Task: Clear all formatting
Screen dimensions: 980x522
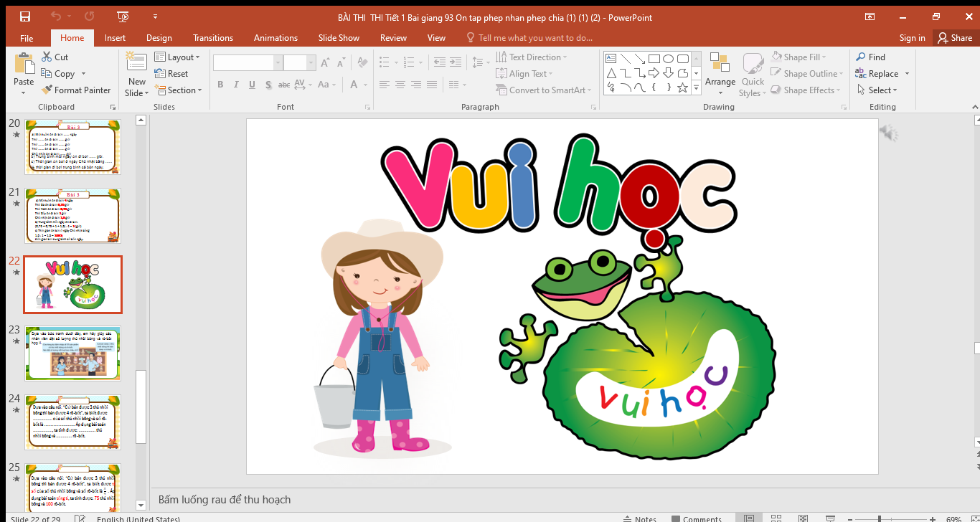Action: pyautogui.click(x=362, y=63)
